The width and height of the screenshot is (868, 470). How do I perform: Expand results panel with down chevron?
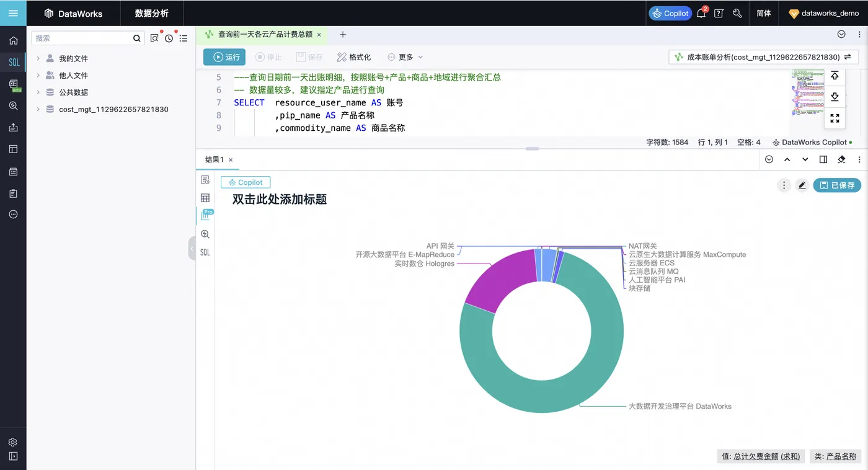click(x=805, y=159)
